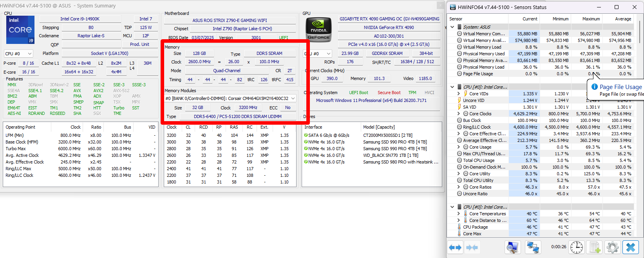Click the circle icon beside Virtual Memory Load

coord(459,47)
